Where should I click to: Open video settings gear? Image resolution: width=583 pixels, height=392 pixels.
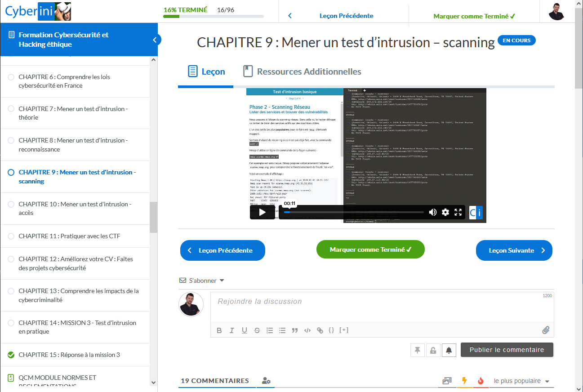445,212
